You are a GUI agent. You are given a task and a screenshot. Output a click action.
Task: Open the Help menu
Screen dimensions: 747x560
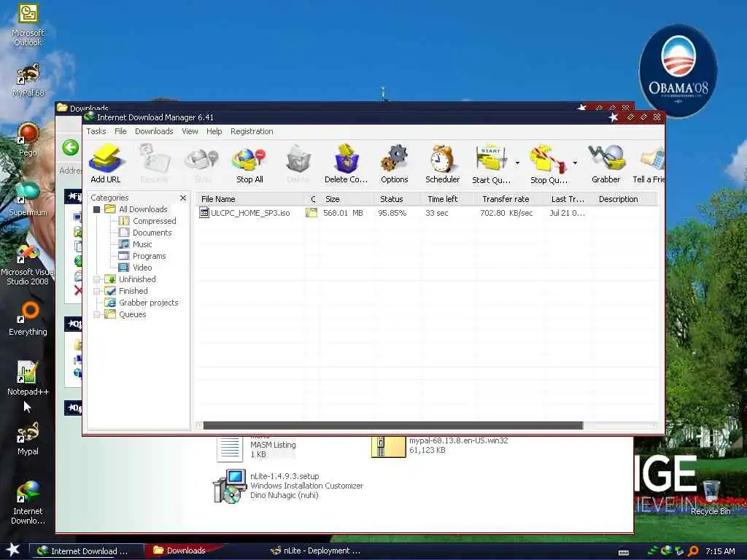pos(214,131)
